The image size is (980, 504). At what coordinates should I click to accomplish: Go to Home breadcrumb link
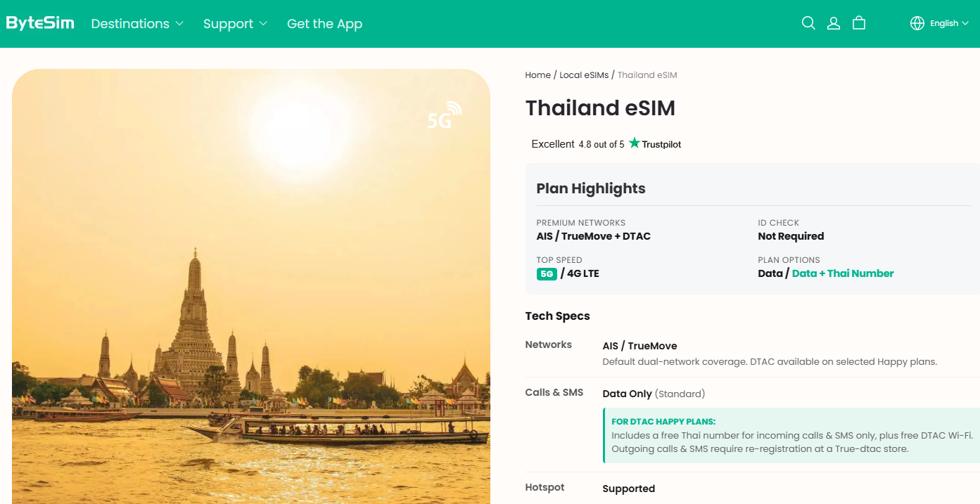tap(537, 75)
